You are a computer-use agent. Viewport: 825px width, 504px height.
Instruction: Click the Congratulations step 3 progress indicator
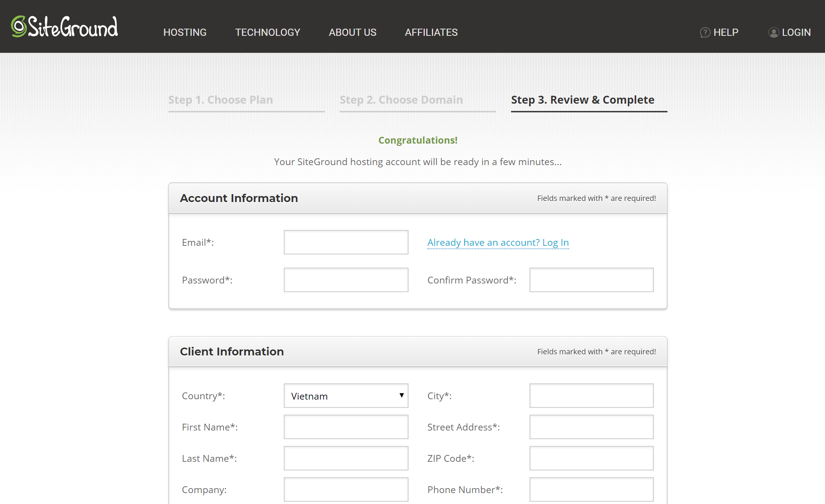tap(583, 99)
